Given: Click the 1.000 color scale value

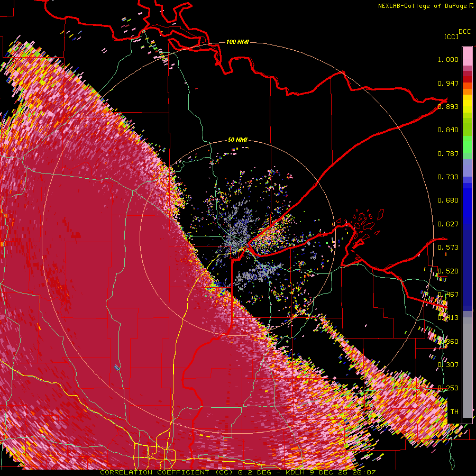Looking at the screenshot, I should coord(448,59).
